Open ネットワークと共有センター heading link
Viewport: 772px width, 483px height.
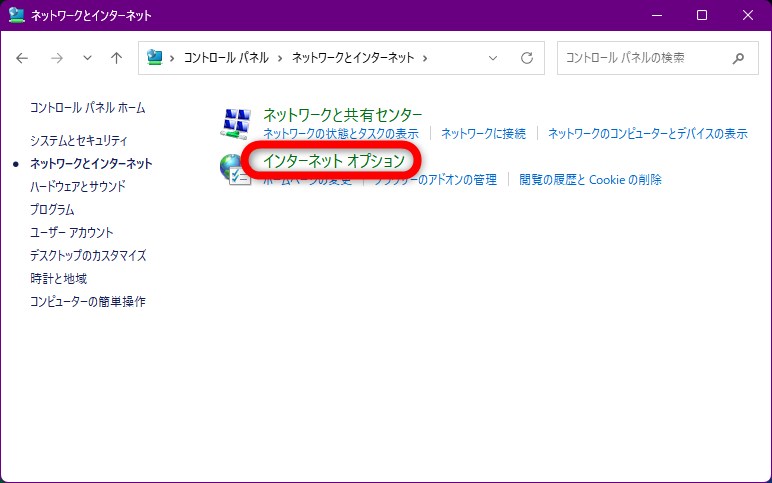[342, 115]
